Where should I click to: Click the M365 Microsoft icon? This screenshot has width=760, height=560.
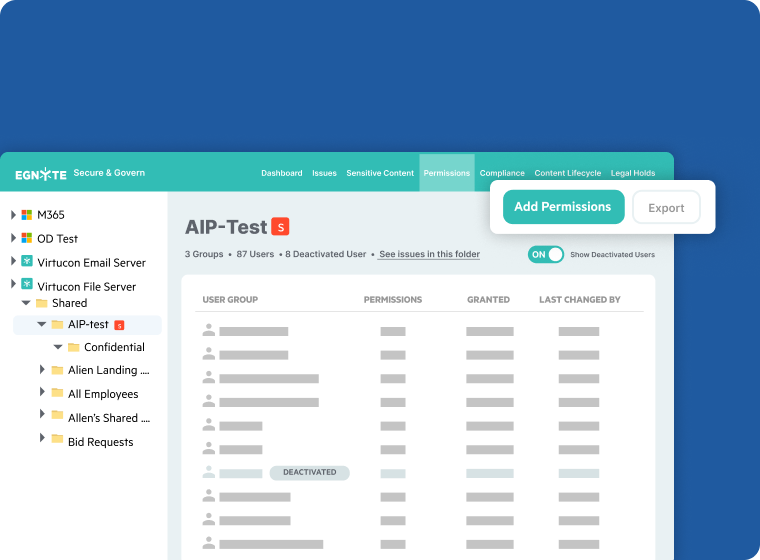pos(27,215)
